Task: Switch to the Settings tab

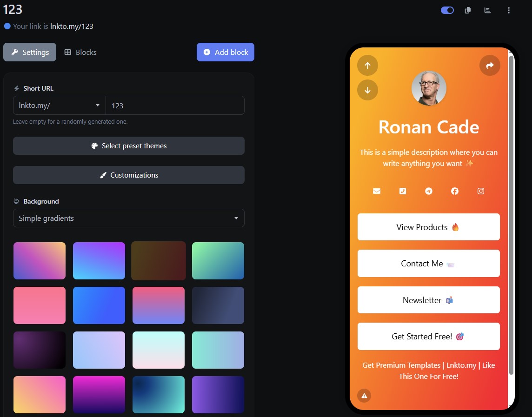Action: [30, 52]
